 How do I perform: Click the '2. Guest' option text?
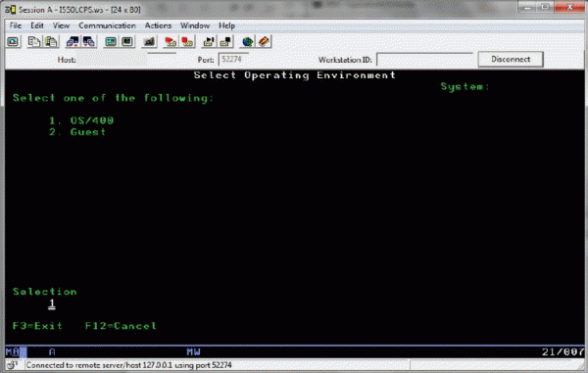(x=77, y=132)
